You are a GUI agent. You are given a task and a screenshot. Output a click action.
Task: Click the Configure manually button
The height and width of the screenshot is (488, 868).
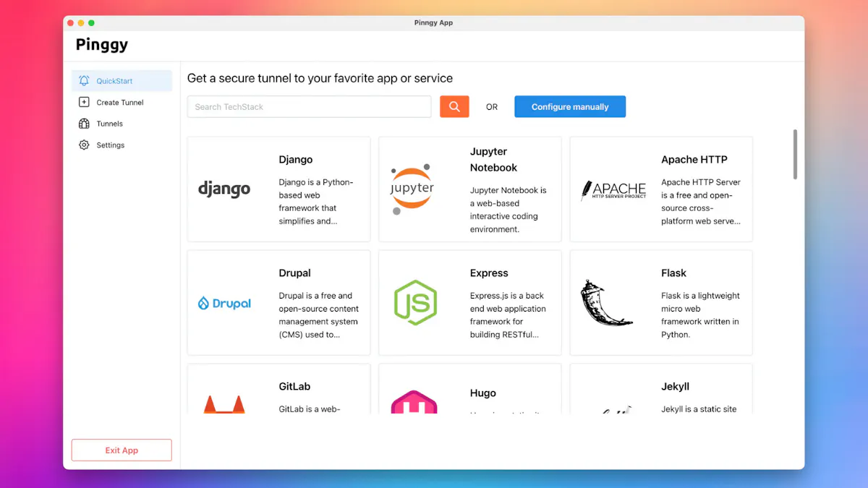570,106
